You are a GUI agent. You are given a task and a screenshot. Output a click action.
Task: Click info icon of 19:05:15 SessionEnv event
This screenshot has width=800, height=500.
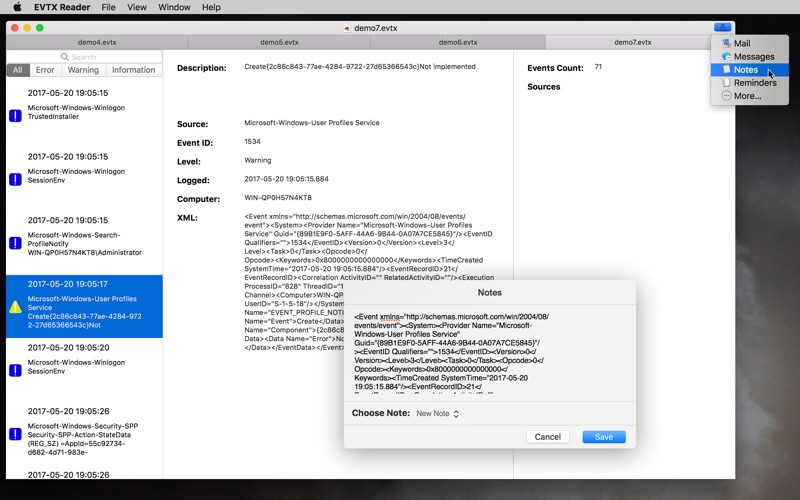[x=15, y=179]
